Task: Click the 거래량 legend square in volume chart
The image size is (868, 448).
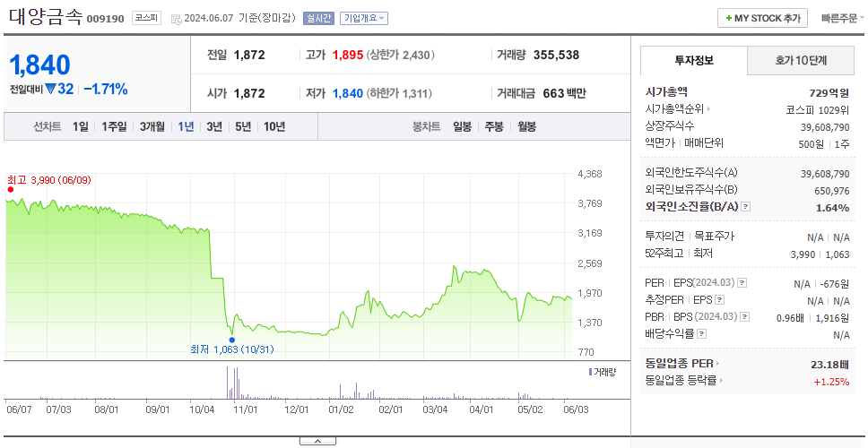Action: click(x=590, y=372)
